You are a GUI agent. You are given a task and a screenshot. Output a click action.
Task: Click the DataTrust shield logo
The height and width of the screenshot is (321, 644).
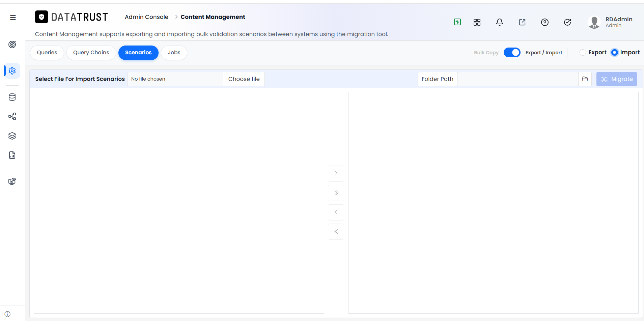point(41,17)
